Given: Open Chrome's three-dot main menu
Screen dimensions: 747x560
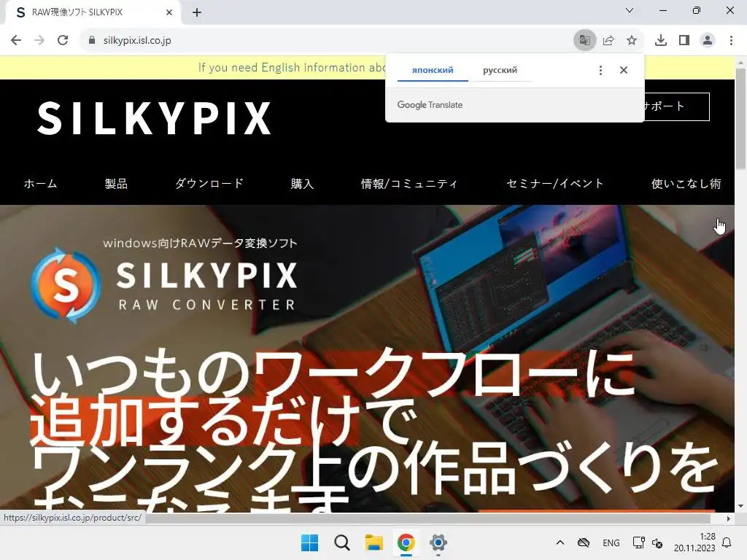Looking at the screenshot, I should click(731, 41).
